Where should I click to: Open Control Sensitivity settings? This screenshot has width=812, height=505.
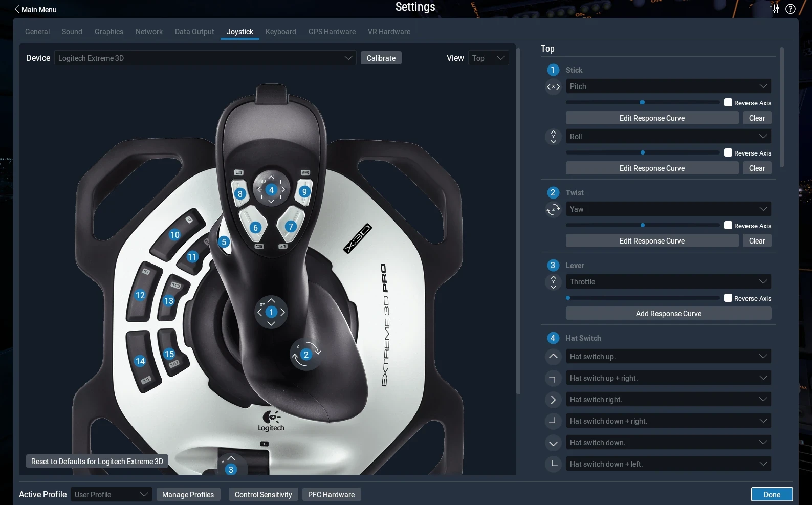[264, 494]
